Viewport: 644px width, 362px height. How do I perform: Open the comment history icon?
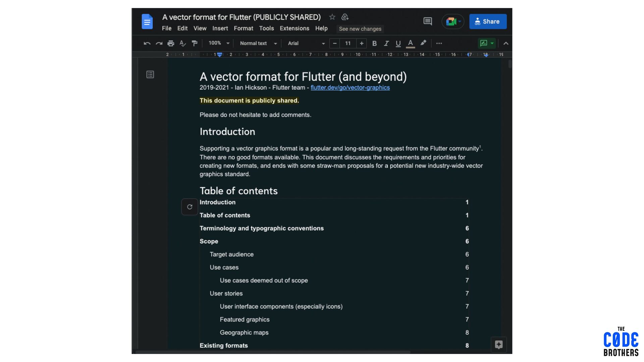[x=428, y=21]
